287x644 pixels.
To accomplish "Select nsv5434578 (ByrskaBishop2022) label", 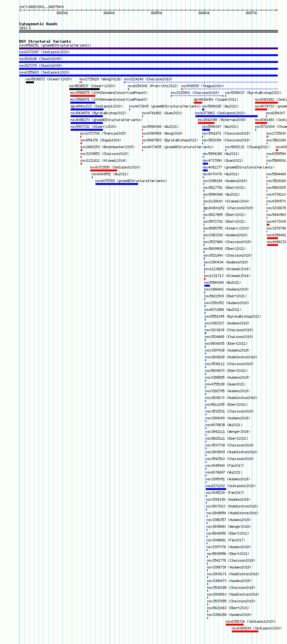I will coord(98,113).
